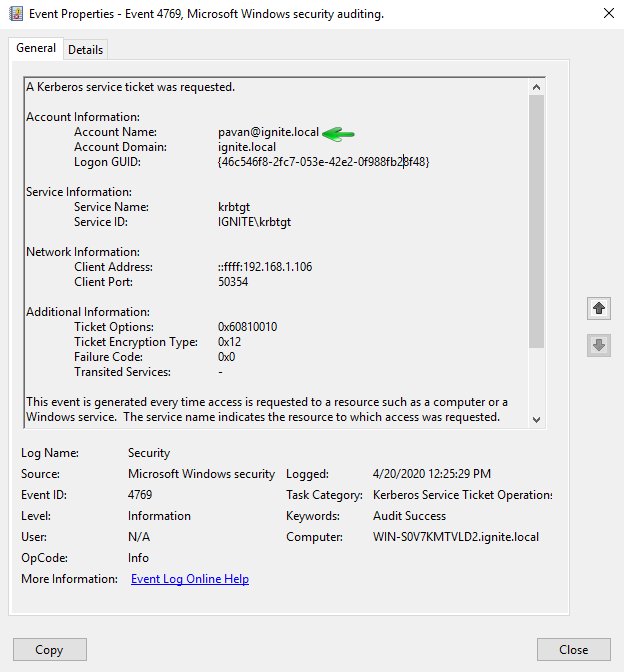The height and width of the screenshot is (672, 624).
Task: Click the description scrollbar's down arrow
Action: (536, 419)
